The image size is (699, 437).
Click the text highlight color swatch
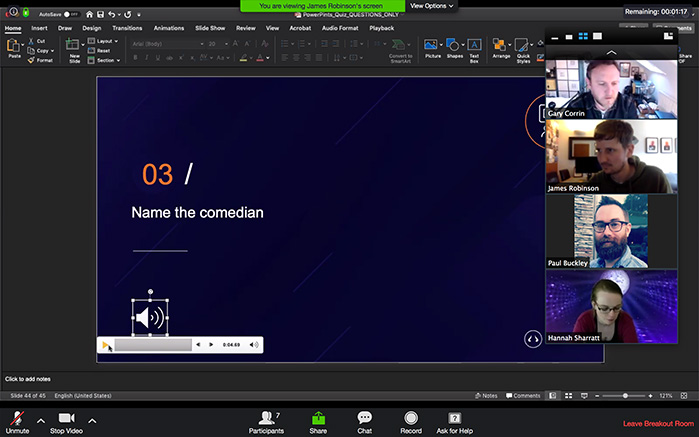(243, 58)
